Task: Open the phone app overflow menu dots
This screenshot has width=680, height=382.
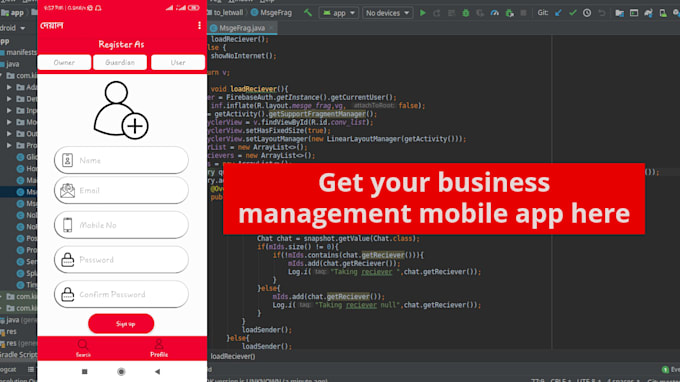Action: pyautogui.click(x=199, y=25)
